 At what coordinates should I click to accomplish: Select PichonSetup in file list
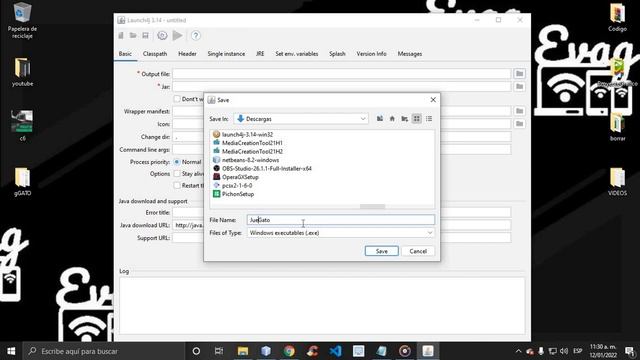tap(233, 194)
